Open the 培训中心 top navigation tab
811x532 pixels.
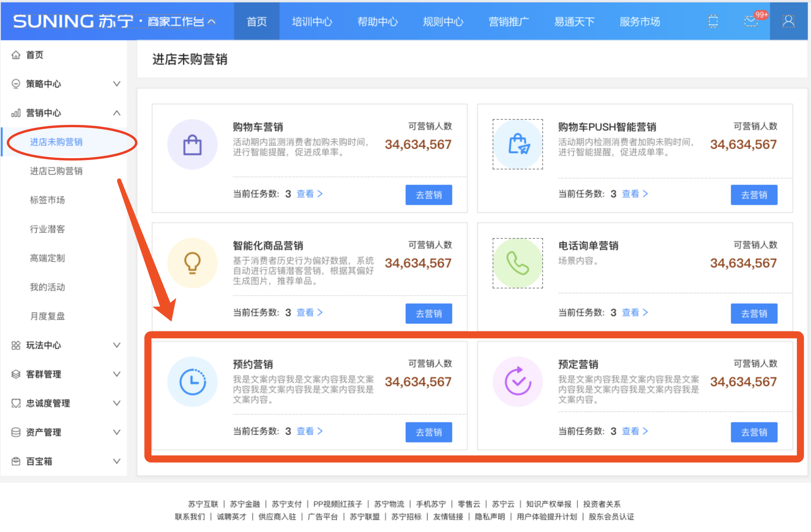pyautogui.click(x=312, y=22)
